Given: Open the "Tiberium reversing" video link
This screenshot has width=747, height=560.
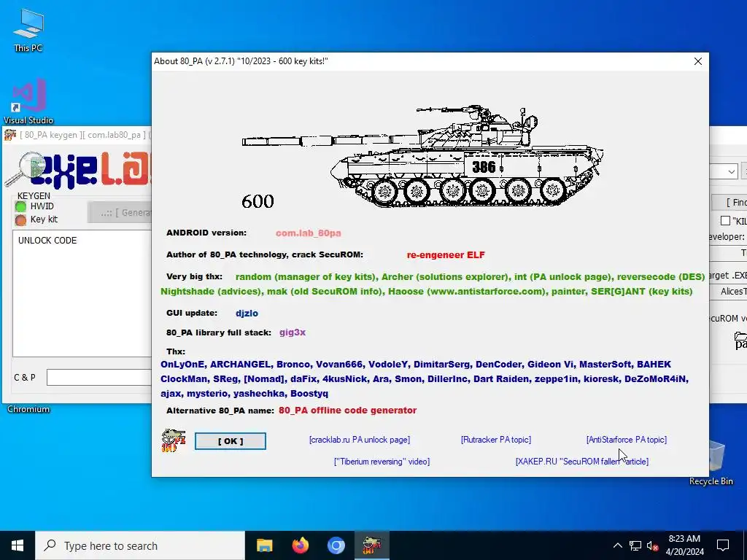Looking at the screenshot, I should coord(382,462).
